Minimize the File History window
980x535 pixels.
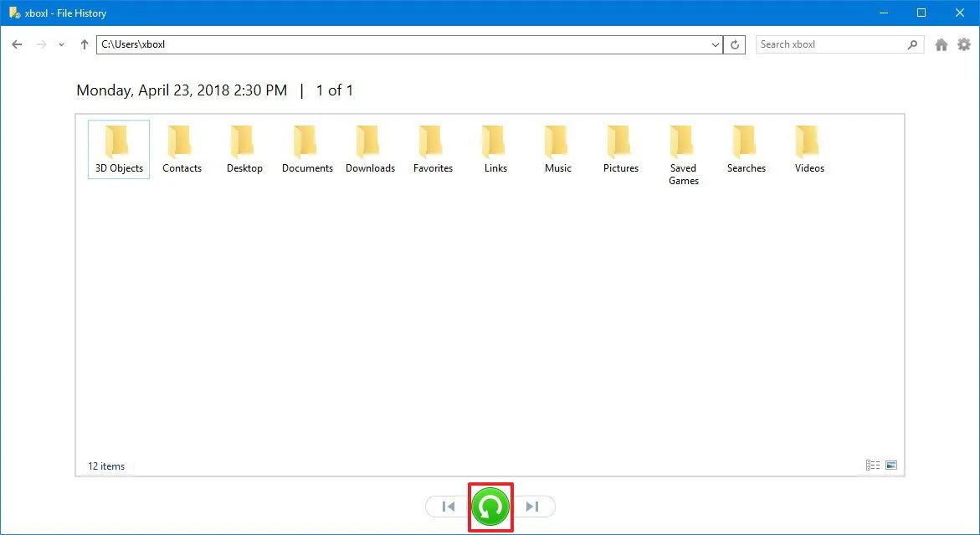[884, 13]
